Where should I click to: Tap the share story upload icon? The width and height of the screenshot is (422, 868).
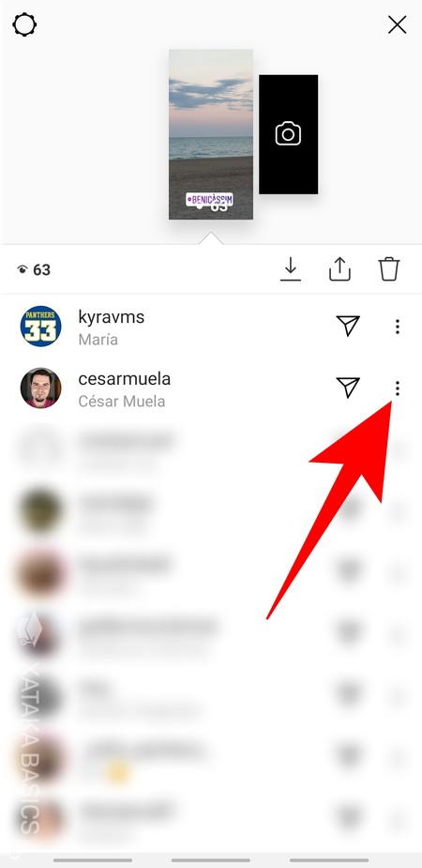[339, 269]
